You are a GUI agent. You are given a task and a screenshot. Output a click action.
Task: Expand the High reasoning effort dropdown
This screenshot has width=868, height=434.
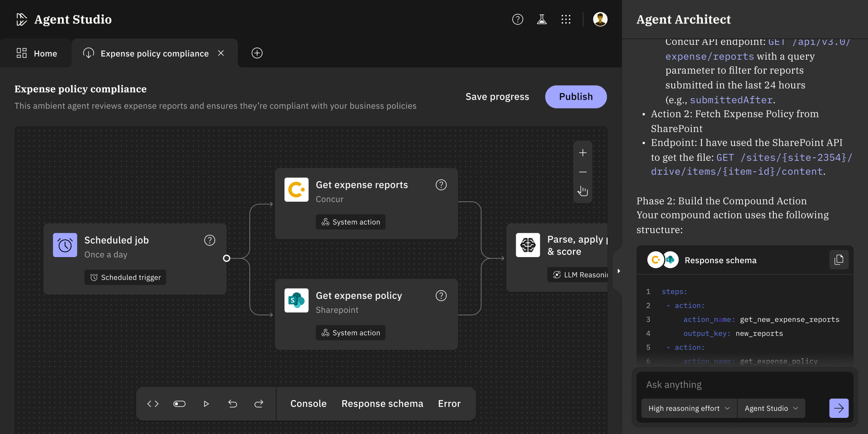click(689, 408)
